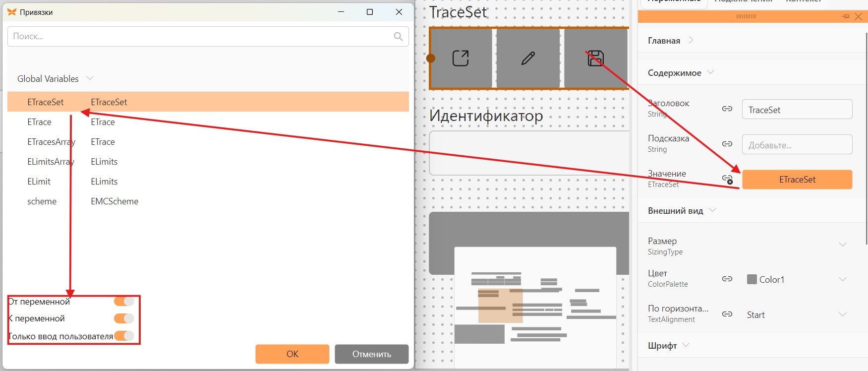Screen dimensions: 868x371
Task: Click the open-external export icon tile
Action: pyautogui.click(x=461, y=58)
